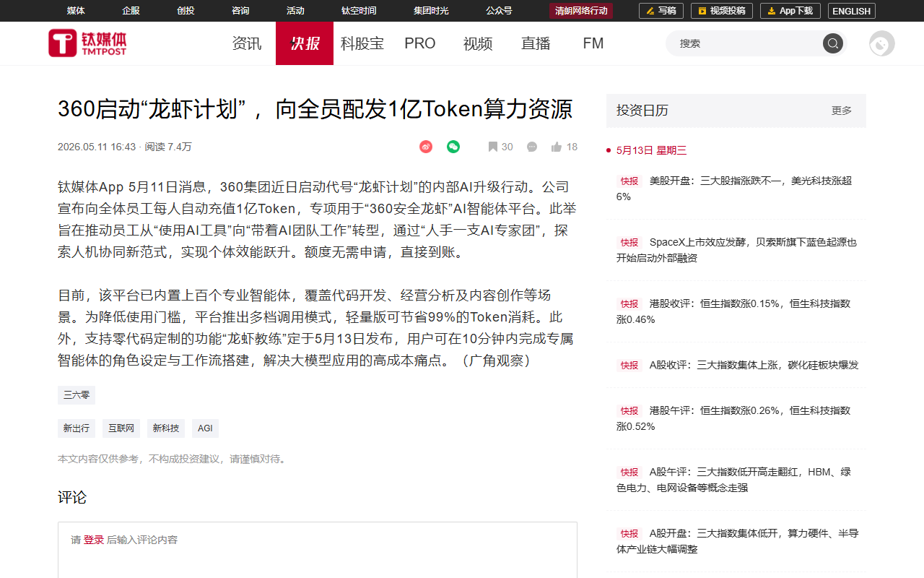The image size is (924, 578).
Task: Switch to the 视频 tab
Action: [478, 43]
